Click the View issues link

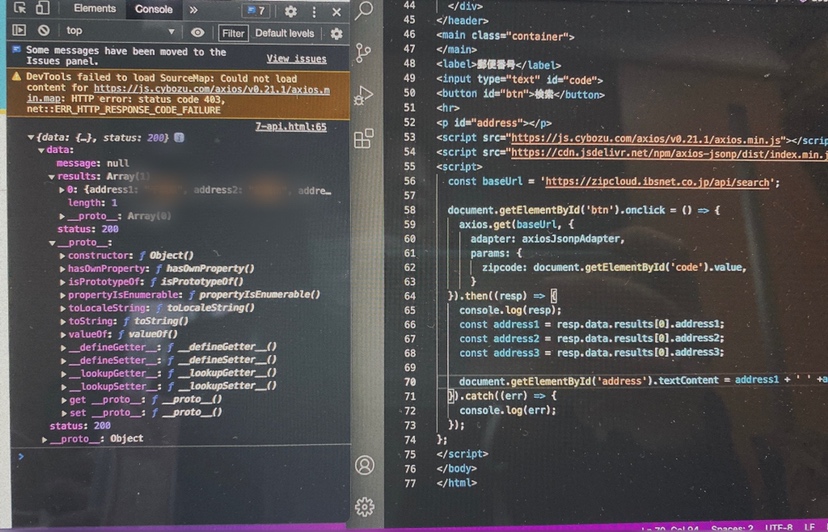296,59
